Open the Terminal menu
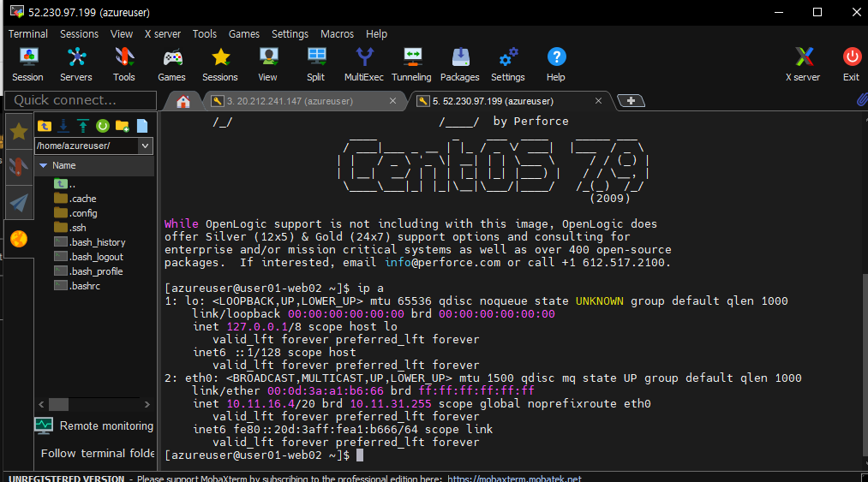This screenshot has width=868, height=482. click(x=27, y=33)
